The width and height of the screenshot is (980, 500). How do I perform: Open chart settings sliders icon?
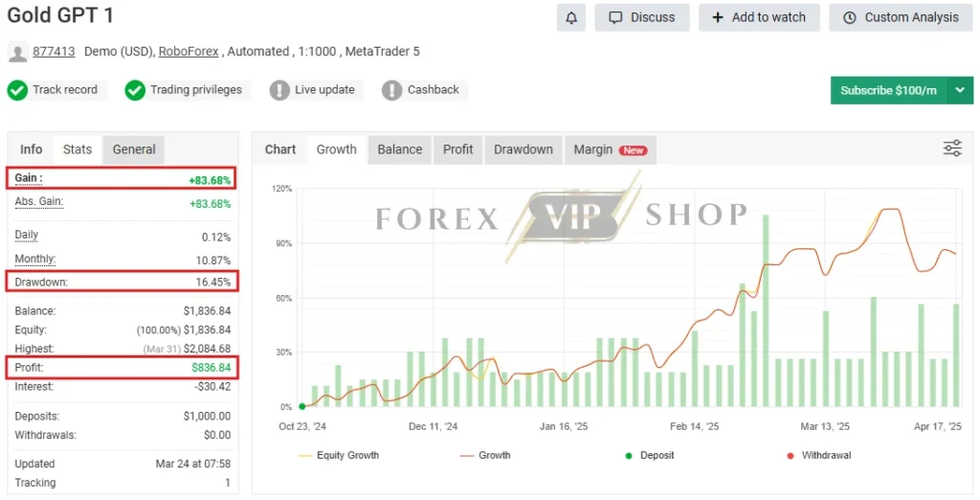pyautogui.click(x=952, y=148)
